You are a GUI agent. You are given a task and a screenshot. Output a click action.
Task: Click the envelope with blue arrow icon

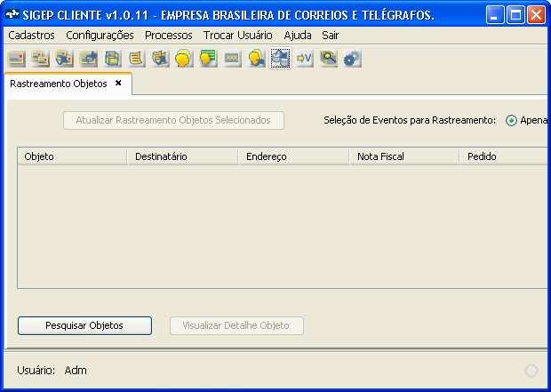pos(88,59)
